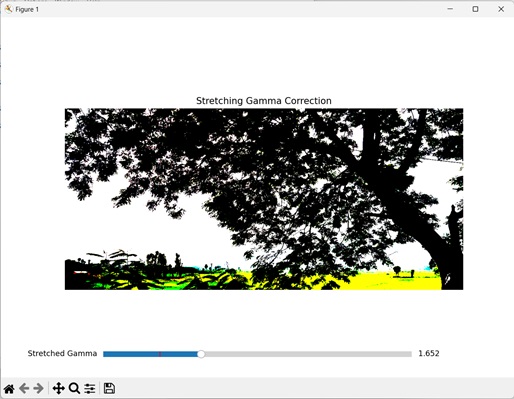
Task: Click the Stretching Gamma Correction title
Action: [x=264, y=101]
